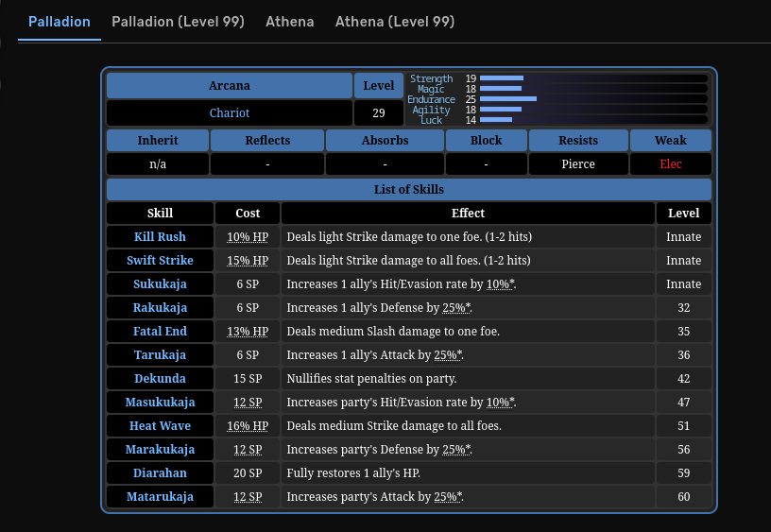Click the Masukukaja skill link
This screenshot has width=771, height=532.
160,403
